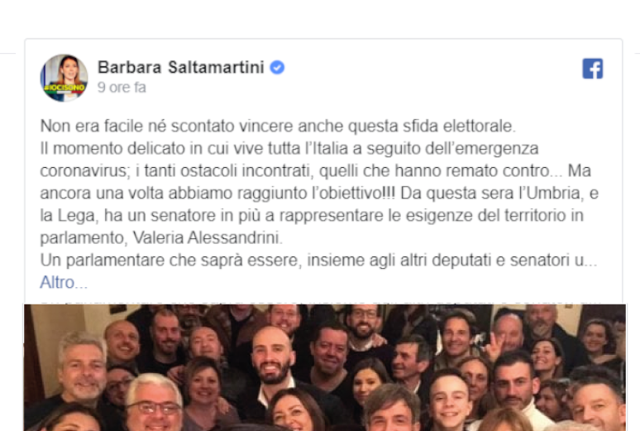The width and height of the screenshot is (640, 431).
Task: Click "l'obiettivo!!!" in the post text
Action: pos(353,193)
